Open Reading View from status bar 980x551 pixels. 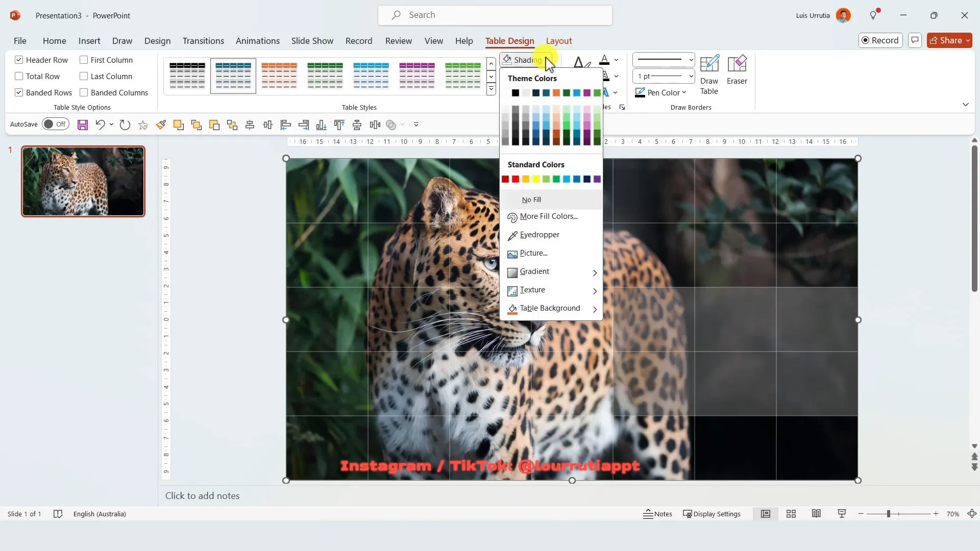[817, 514]
